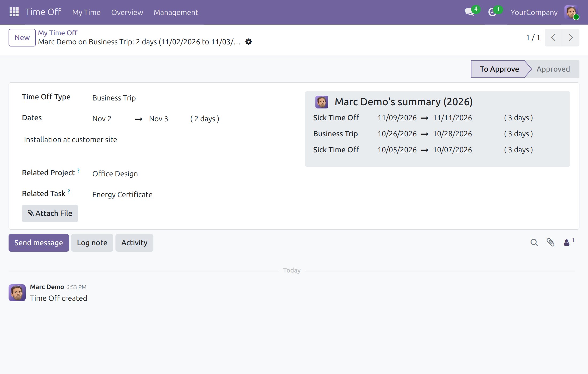This screenshot has height=374, width=588.
Task: Click the Send message button
Action: point(39,243)
